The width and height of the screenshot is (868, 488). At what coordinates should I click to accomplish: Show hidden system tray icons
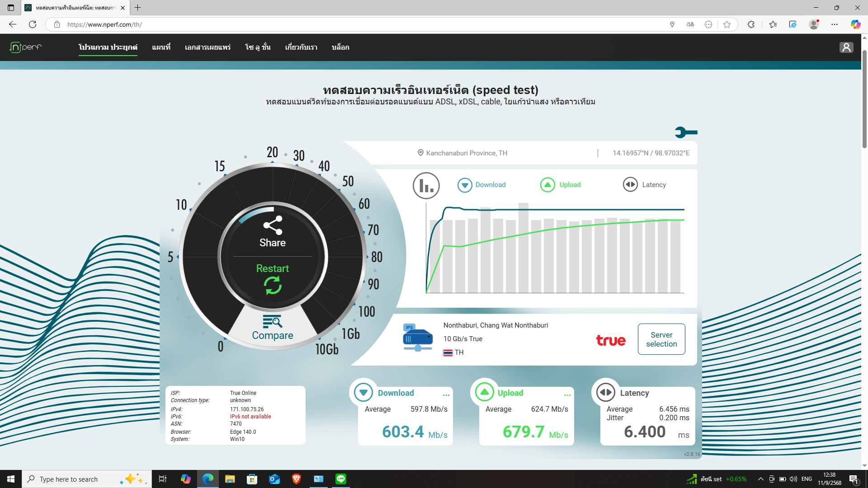click(760, 479)
